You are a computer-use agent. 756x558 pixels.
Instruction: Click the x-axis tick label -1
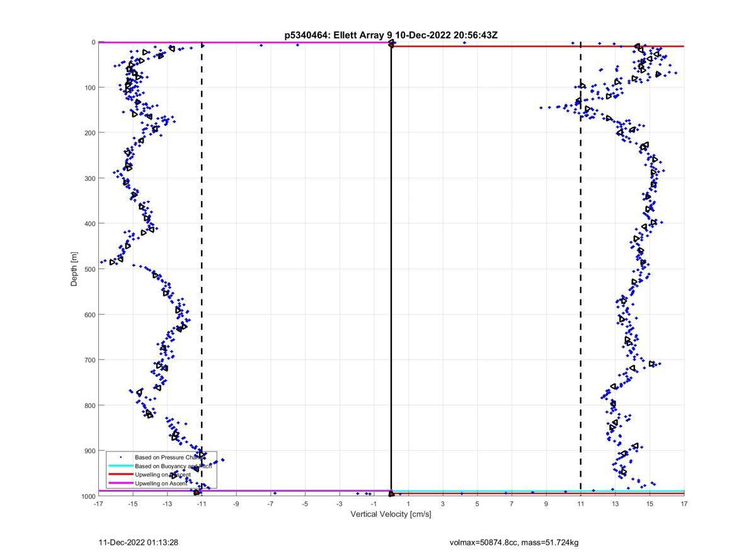(374, 504)
